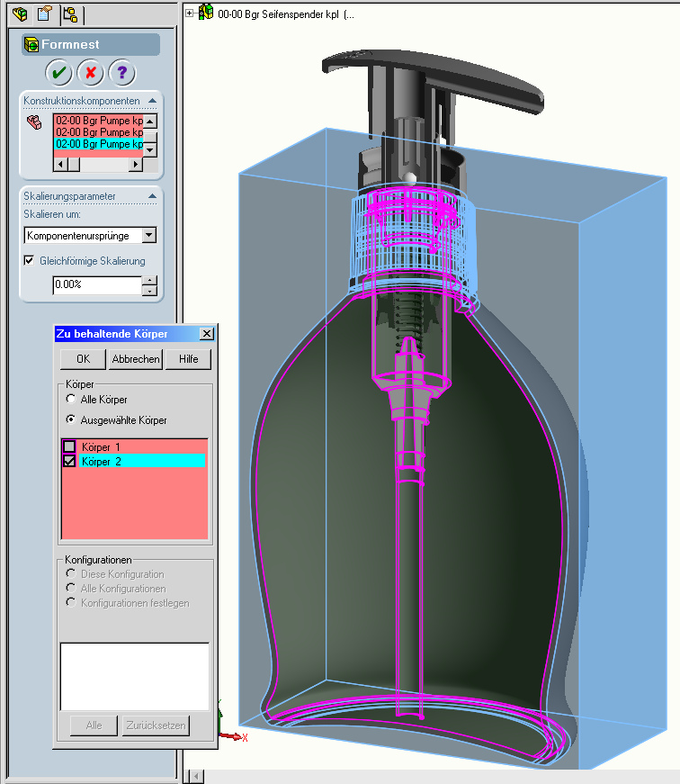
Task: Select the Körper 2 highlighted list label
Action: tap(142, 461)
